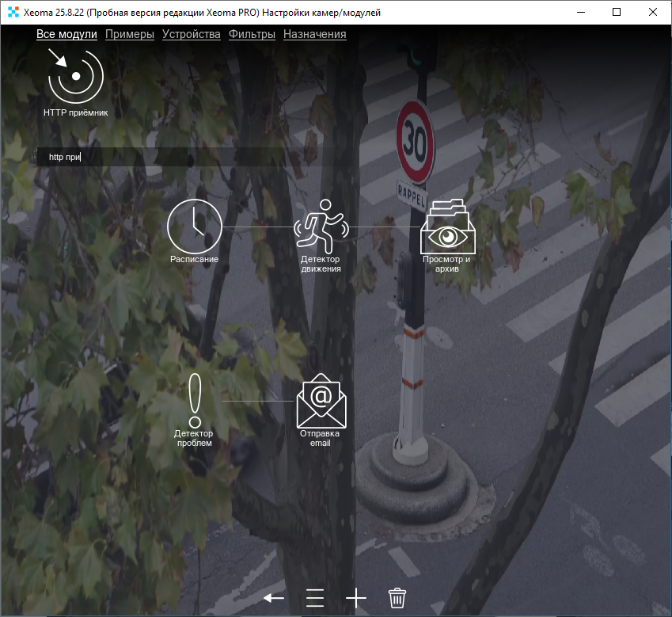Show the Фильтры tab
This screenshot has height=617, width=672.
click(x=252, y=34)
